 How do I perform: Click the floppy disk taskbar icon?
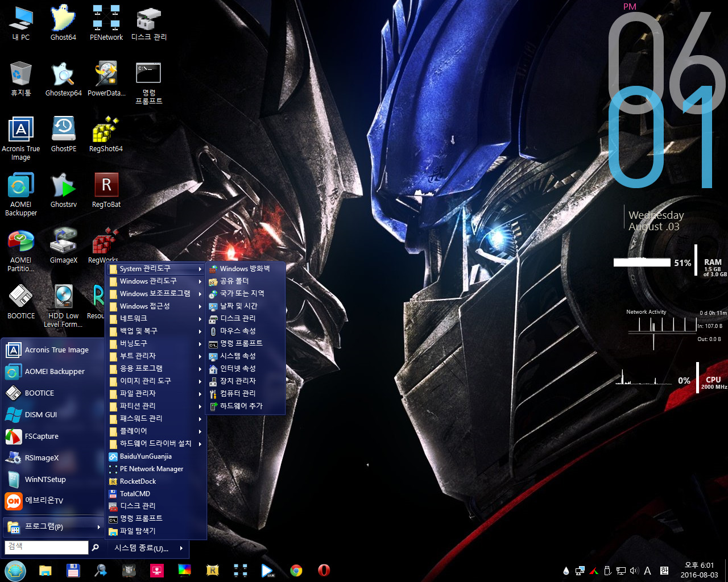coord(73,570)
